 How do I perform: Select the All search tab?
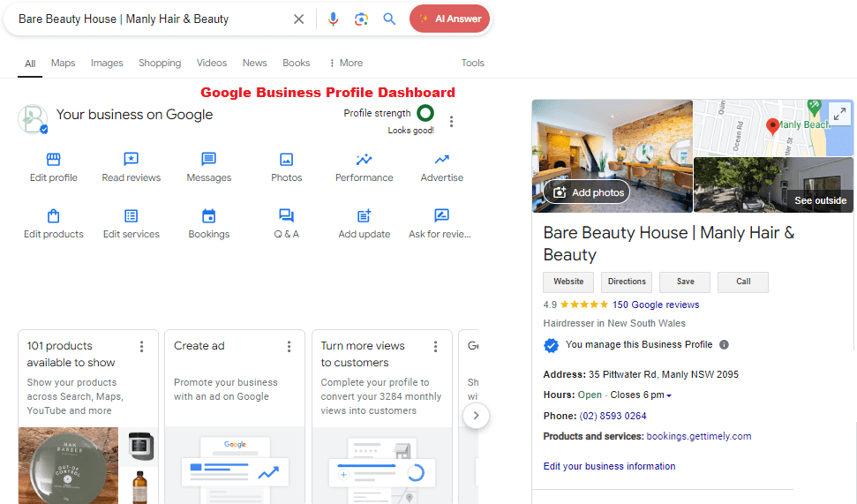[x=30, y=64]
